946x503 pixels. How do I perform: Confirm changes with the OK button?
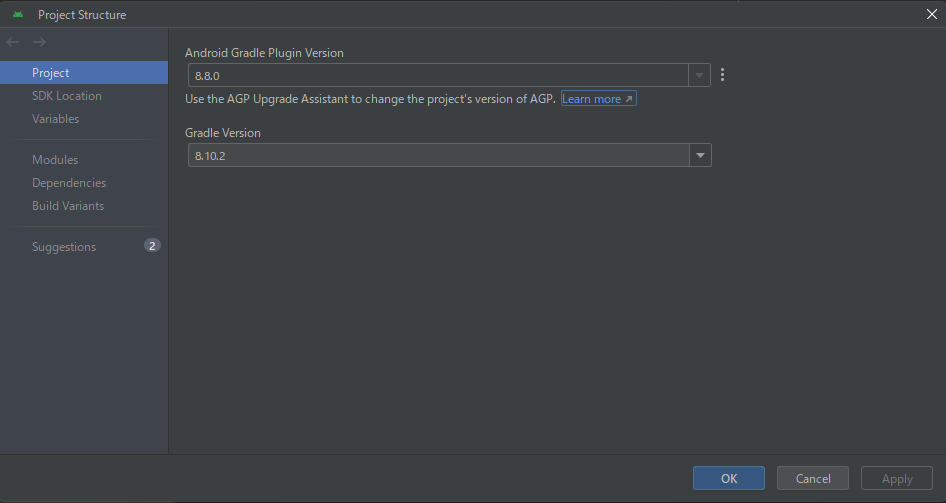click(729, 478)
